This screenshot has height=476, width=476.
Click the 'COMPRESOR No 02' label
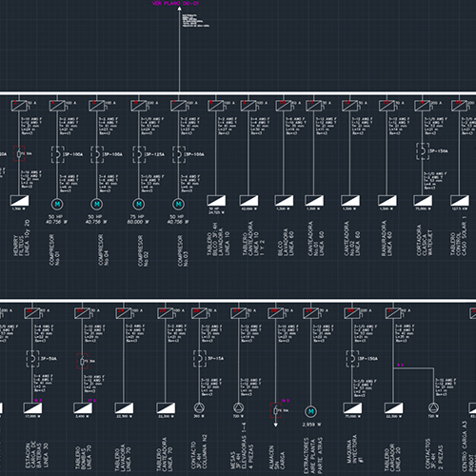(143, 250)
